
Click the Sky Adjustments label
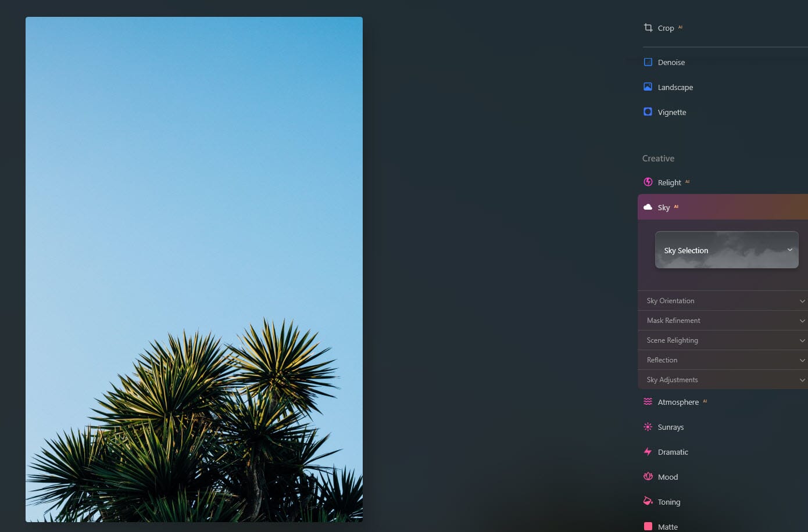coord(673,380)
